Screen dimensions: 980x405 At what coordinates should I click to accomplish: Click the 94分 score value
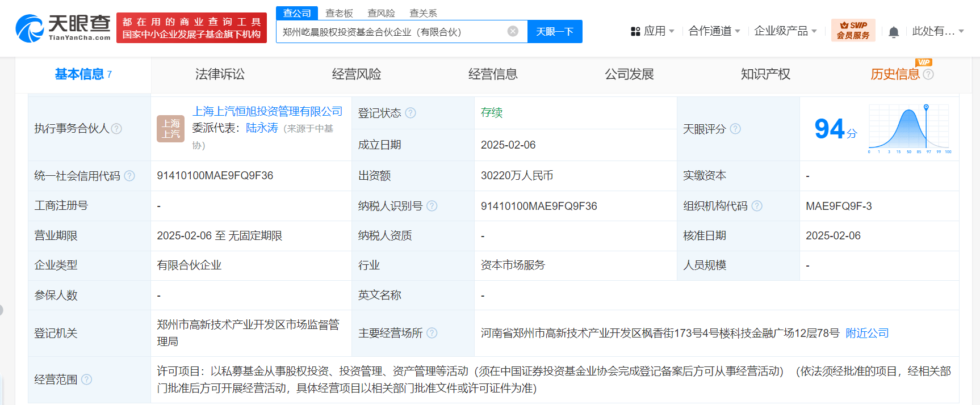[836, 129]
